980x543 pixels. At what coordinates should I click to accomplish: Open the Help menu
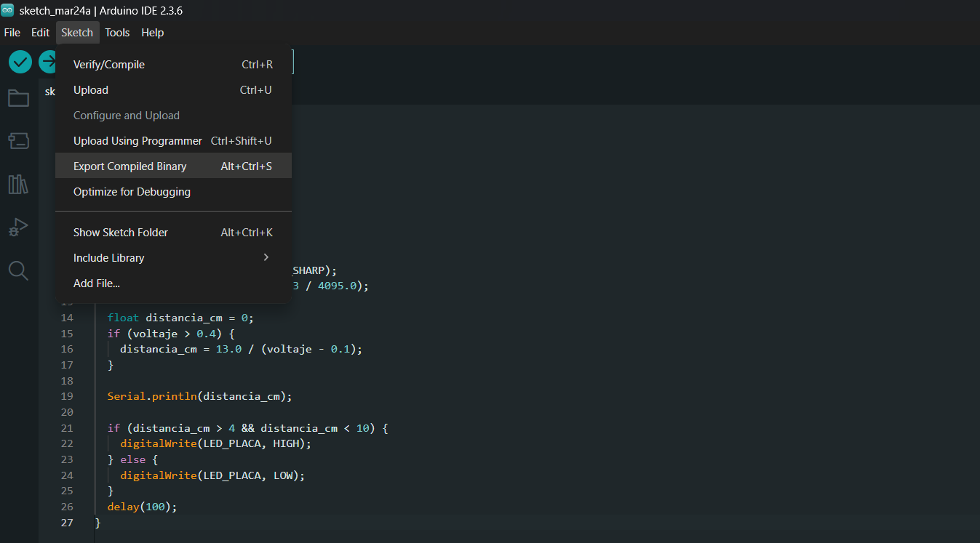pyautogui.click(x=152, y=32)
